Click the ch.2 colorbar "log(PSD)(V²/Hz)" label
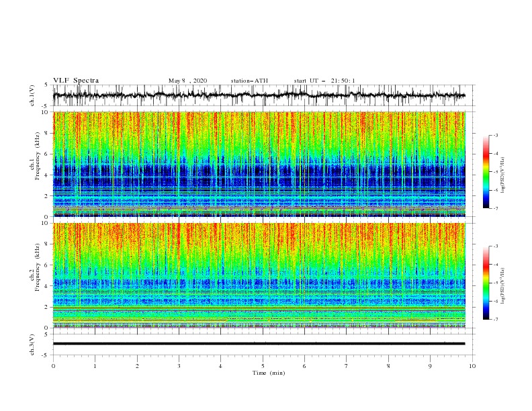The height and width of the screenshot is (411, 532). pos(502,286)
